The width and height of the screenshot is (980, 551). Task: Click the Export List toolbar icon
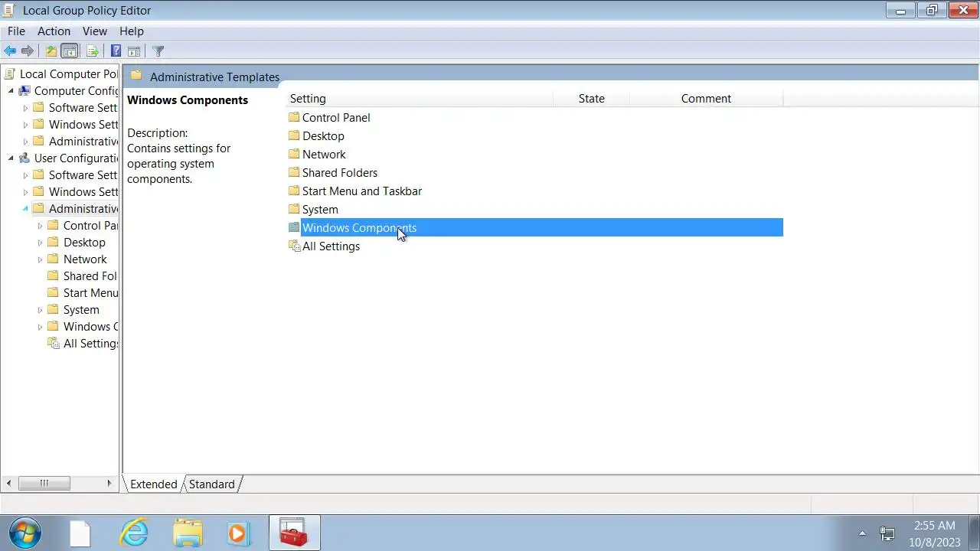pos(93,51)
